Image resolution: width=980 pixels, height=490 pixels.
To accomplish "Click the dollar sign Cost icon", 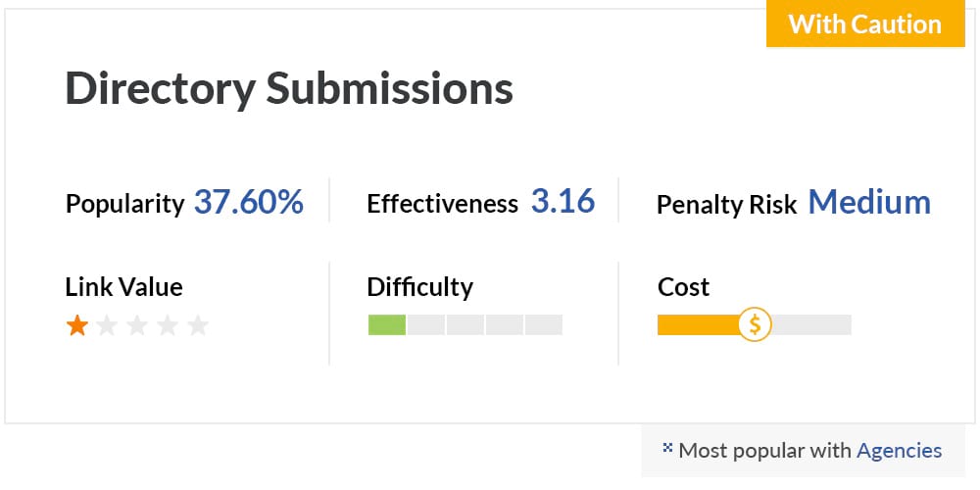I will coord(755,324).
